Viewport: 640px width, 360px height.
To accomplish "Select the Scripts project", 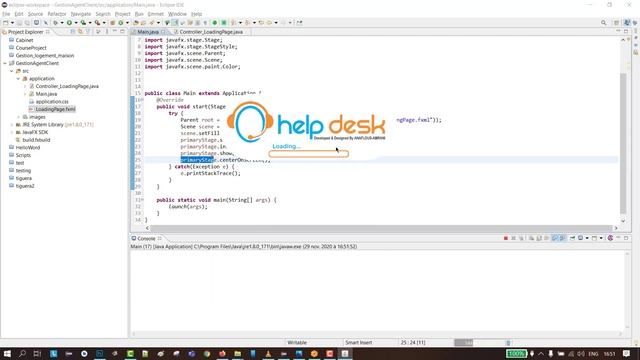I will tap(23, 155).
